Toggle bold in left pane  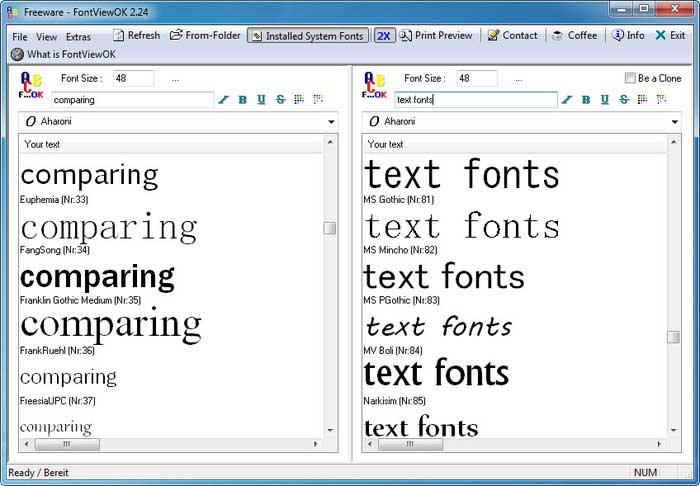coord(243,100)
